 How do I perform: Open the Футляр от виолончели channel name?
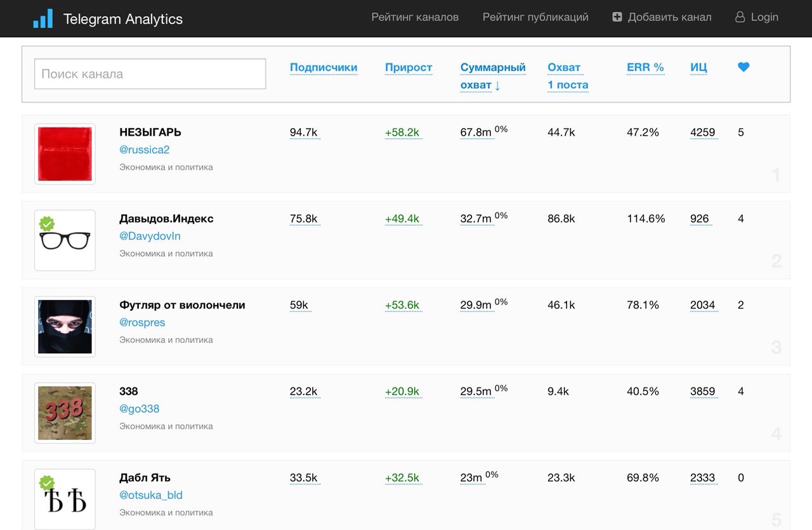[182, 304]
